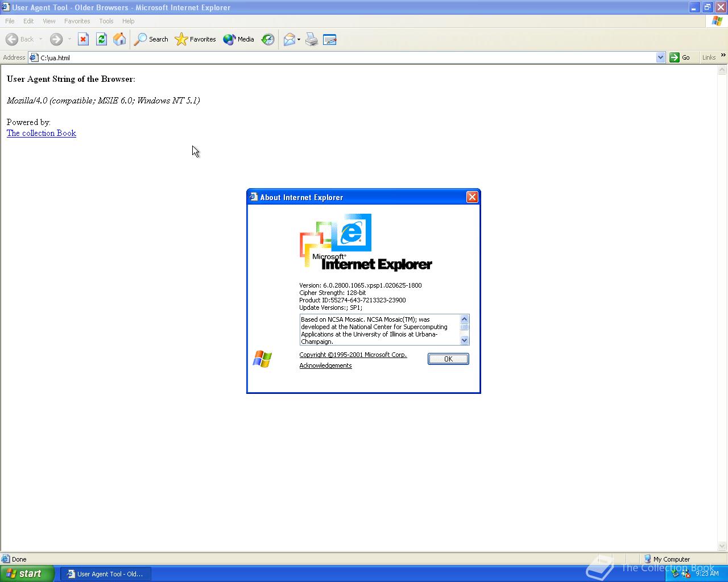Open the View menu

49,21
